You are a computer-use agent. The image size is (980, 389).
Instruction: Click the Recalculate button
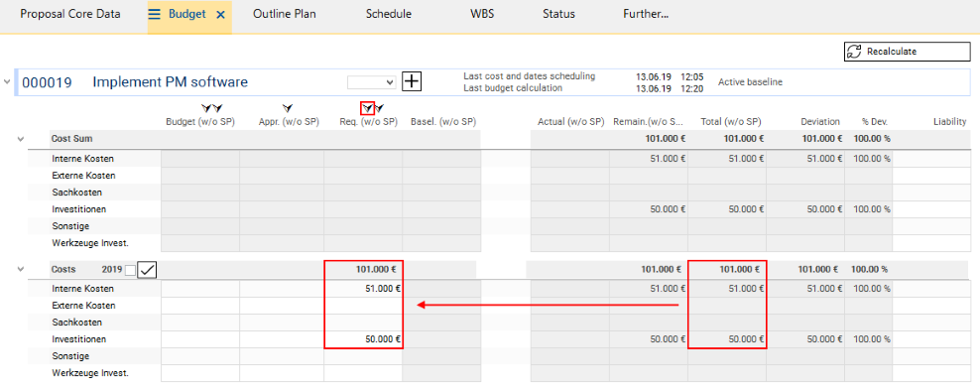tap(907, 52)
